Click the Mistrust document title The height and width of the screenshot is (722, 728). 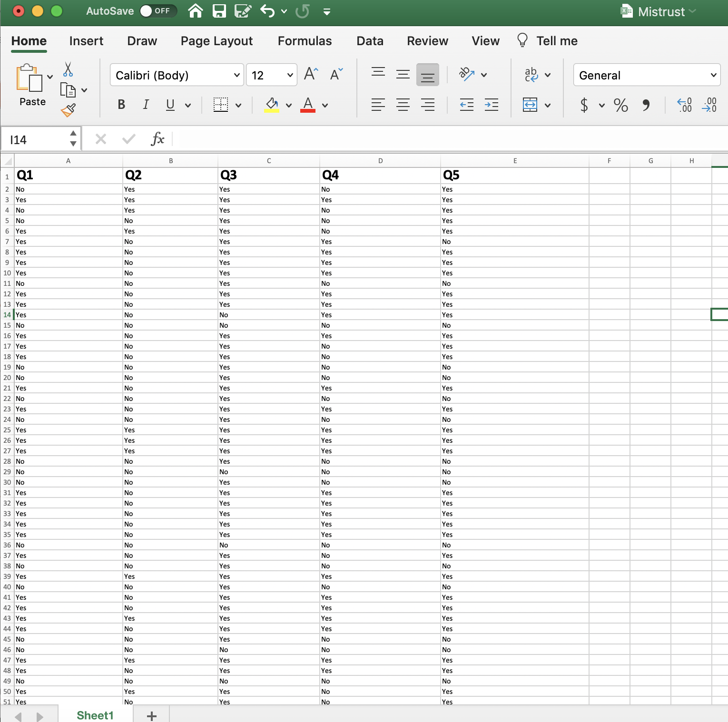coord(661,11)
